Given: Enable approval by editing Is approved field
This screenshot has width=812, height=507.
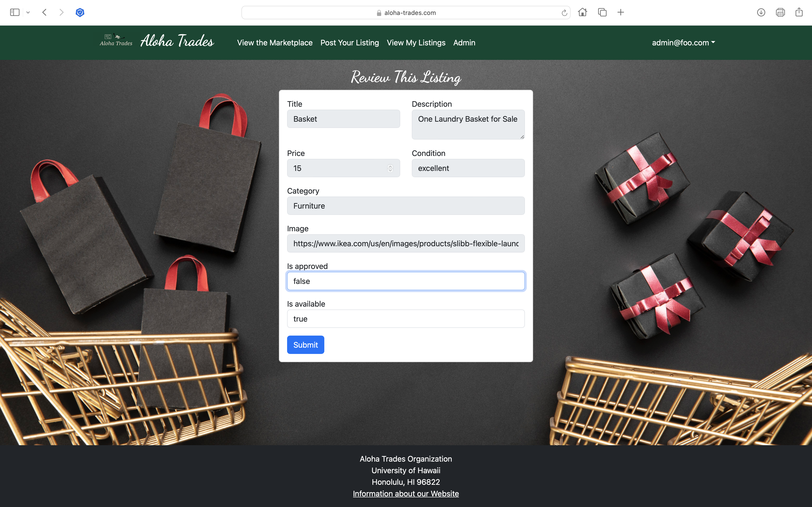Looking at the screenshot, I should (x=406, y=281).
